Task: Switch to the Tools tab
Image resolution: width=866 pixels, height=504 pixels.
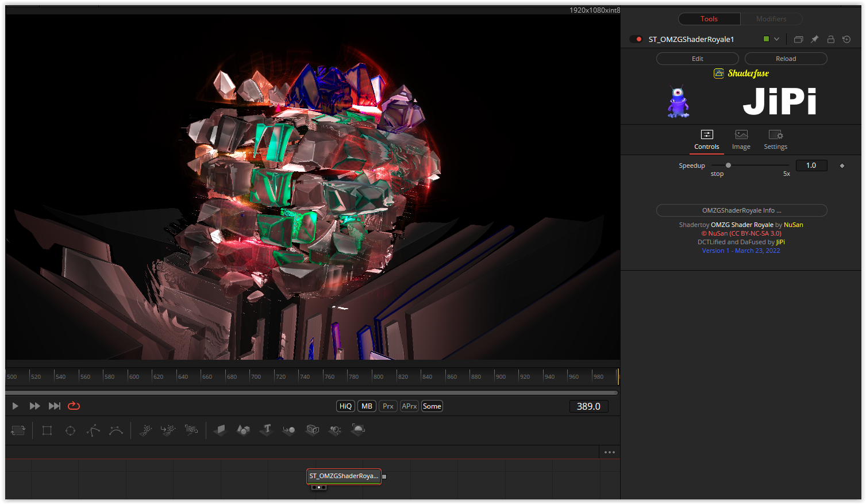Action: [709, 19]
